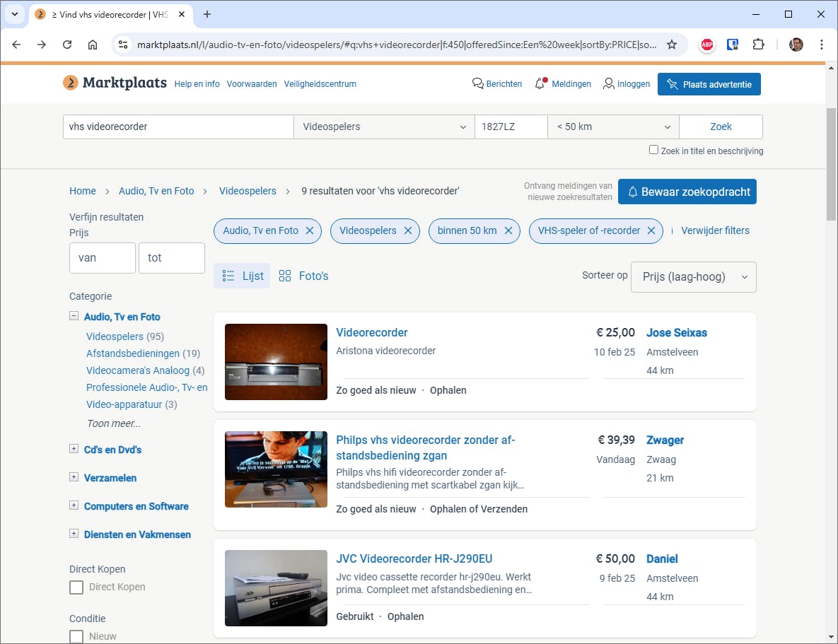Go to Videospelers breadcrumb
The height and width of the screenshot is (644, 838).
(248, 191)
